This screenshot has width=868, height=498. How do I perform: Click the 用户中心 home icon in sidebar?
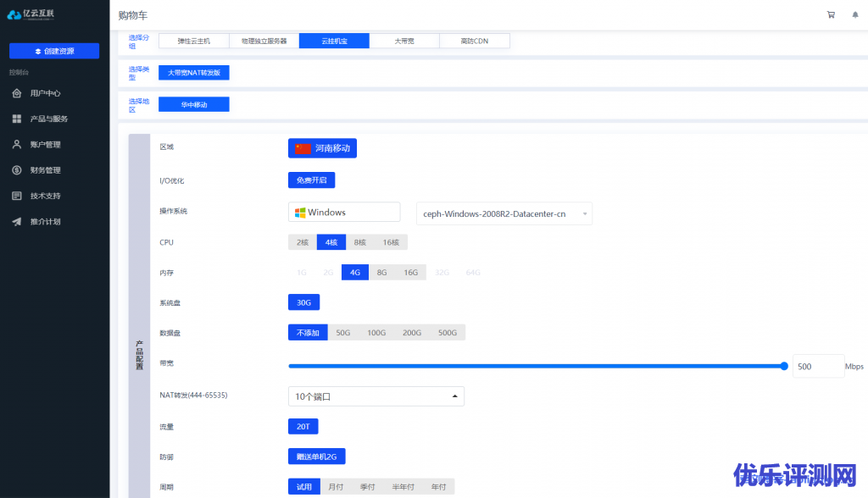[x=16, y=93]
